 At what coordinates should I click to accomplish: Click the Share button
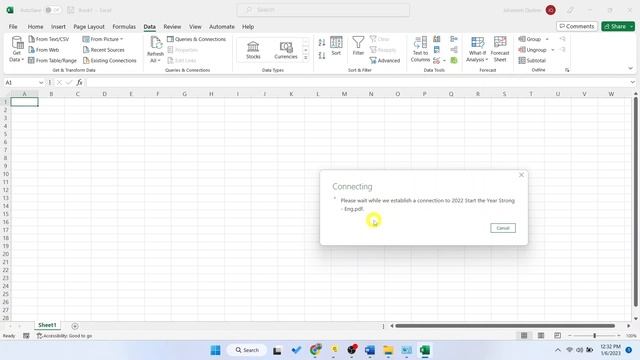pos(615,26)
